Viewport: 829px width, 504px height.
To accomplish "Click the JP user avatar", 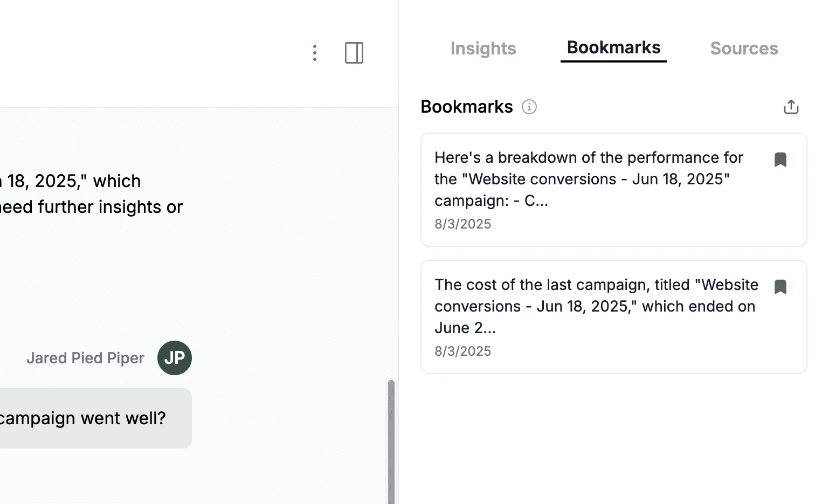I will 175,358.
